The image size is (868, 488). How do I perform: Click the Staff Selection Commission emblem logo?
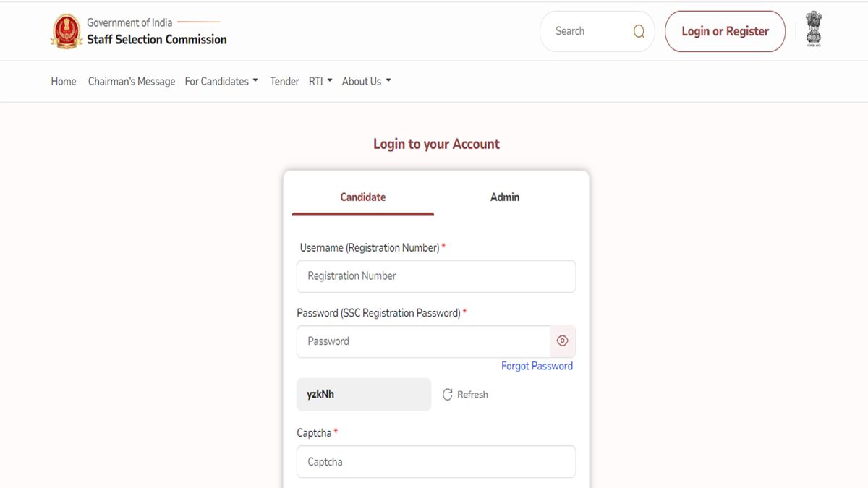click(67, 30)
